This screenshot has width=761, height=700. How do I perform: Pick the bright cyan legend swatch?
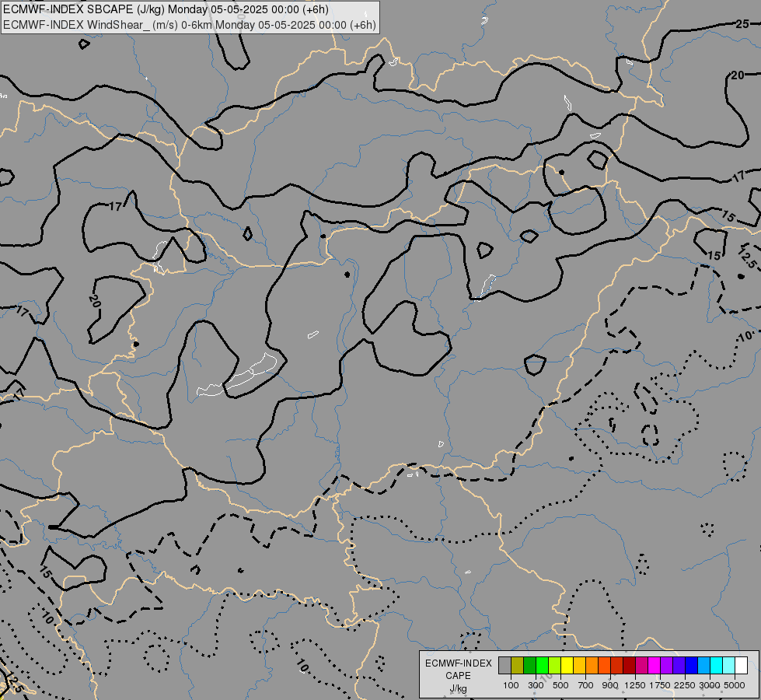pyautogui.click(x=716, y=665)
